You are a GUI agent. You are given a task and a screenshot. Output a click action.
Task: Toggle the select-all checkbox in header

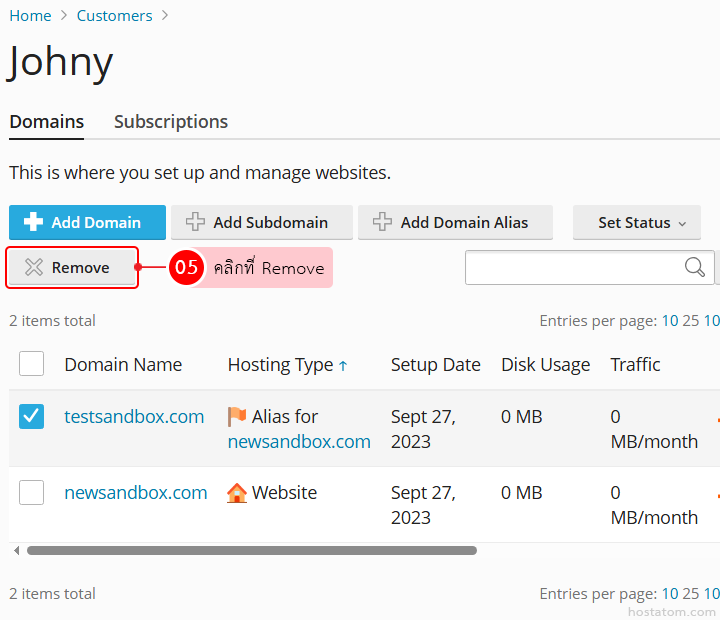click(32, 364)
